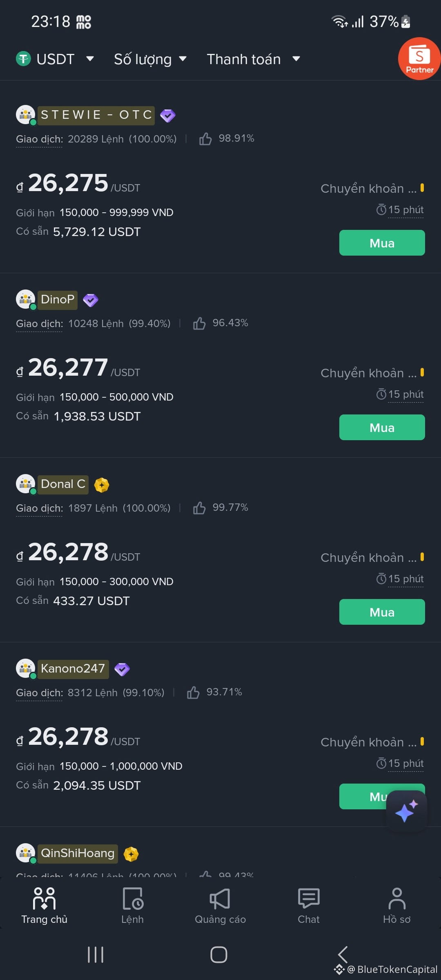The image size is (441, 980).
Task: Tap Mua button on Donal C's offer
Action: [x=382, y=612]
